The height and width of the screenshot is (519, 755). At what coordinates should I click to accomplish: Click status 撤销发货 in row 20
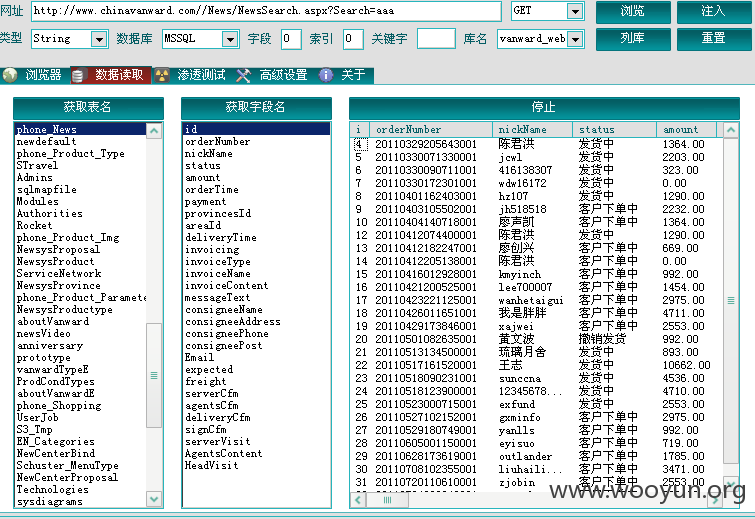(602, 339)
